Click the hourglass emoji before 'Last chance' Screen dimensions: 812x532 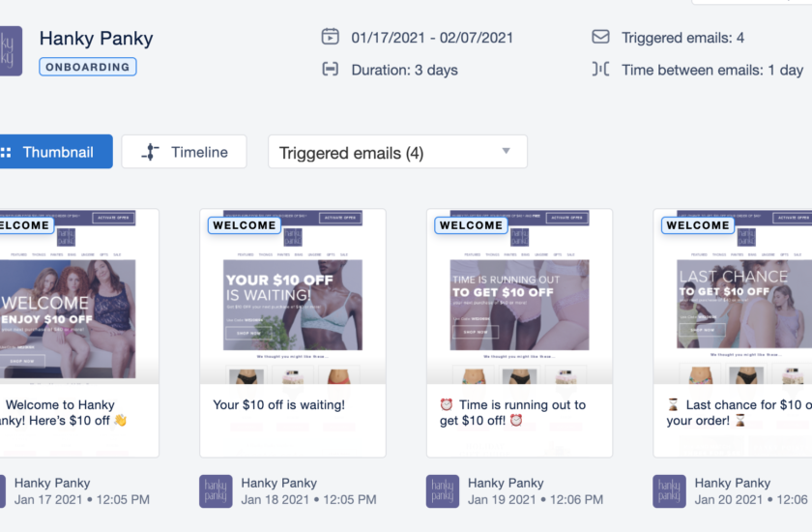tap(673, 404)
